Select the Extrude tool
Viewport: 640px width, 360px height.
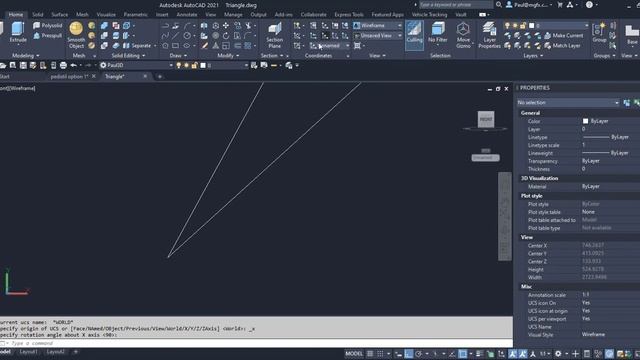(x=18, y=33)
